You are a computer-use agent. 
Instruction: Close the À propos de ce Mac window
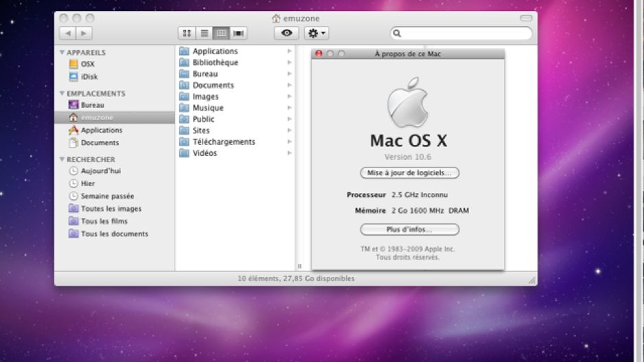pos(319,54)
